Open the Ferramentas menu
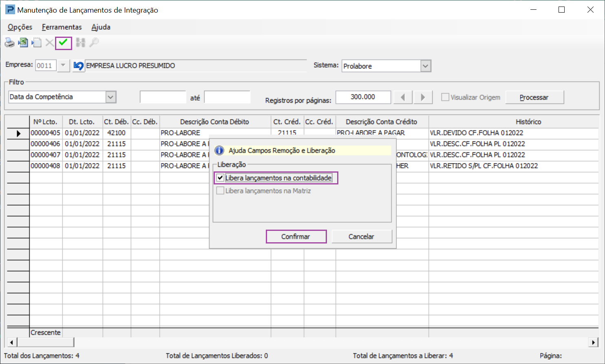Viewport: 605px width, 364px height. coord(62,27)
